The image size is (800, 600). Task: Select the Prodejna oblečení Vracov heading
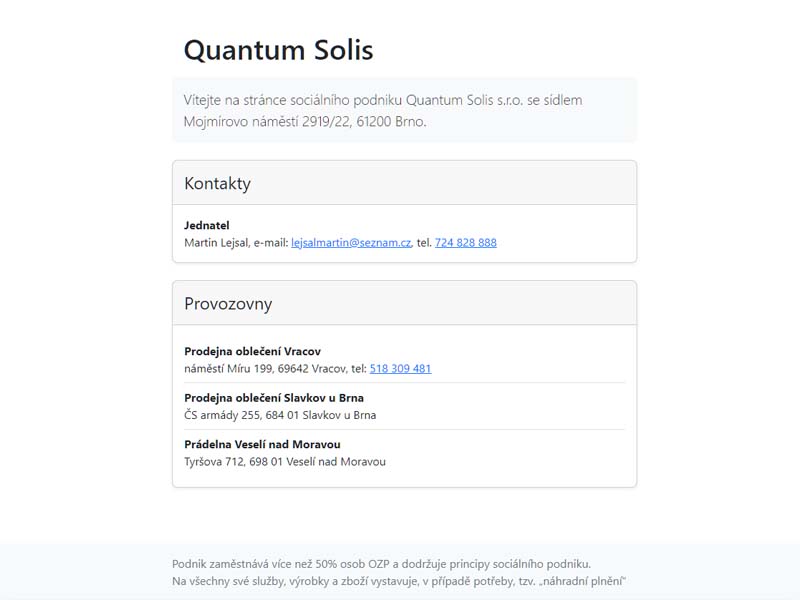click(x=253, y=352)
